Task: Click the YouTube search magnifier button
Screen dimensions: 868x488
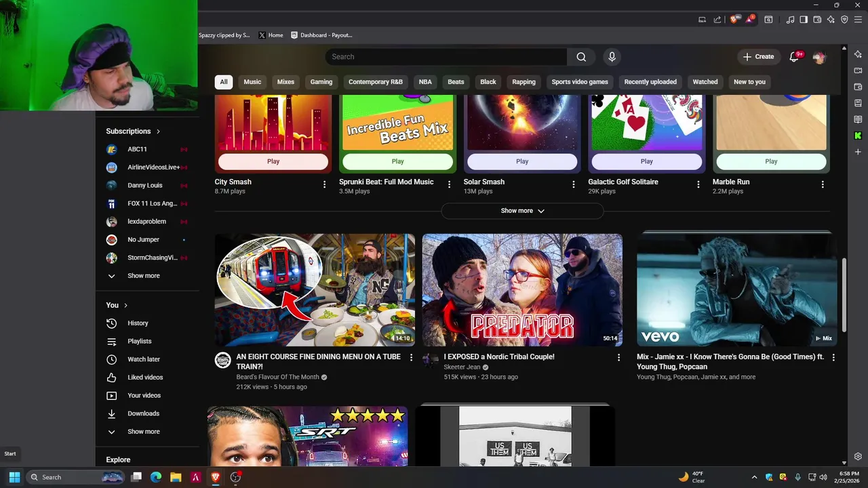Action: [x=581, y=57]
